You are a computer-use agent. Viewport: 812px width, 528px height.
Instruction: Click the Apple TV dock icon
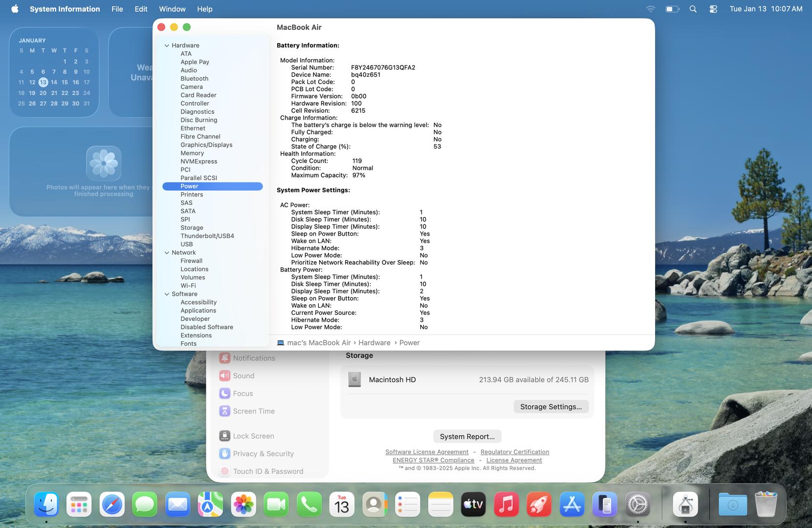pos(473,505)
